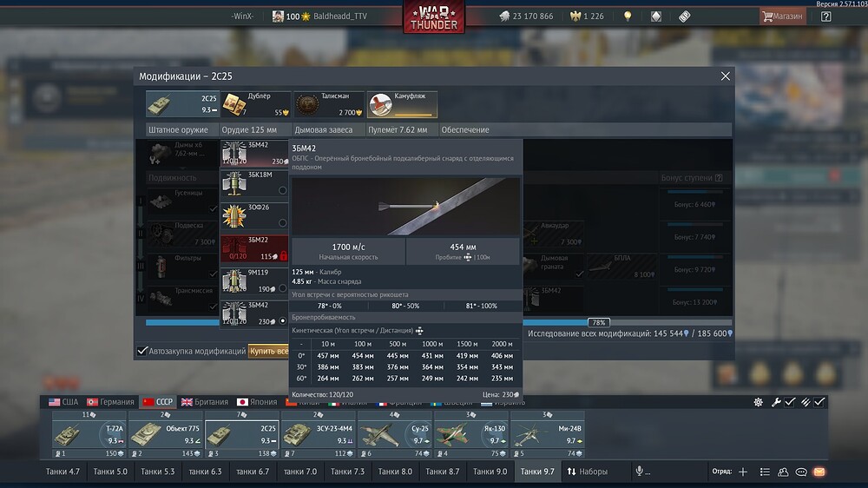Switch to Обеспечение tab
Screen dimensions: 868x488
coord(465,130)
